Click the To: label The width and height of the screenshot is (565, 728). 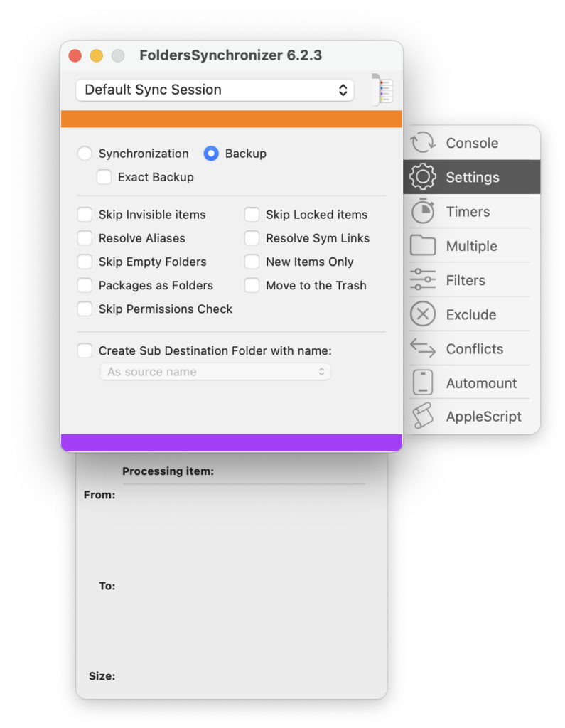107,586
